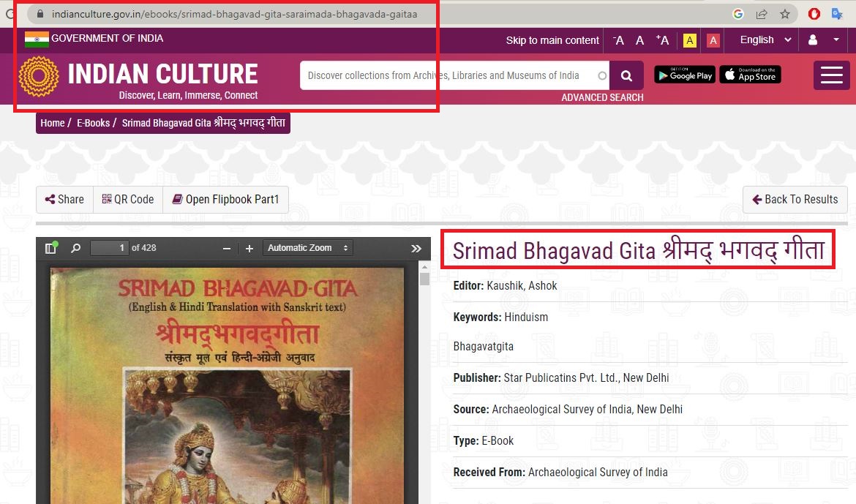Toggle the PDF viewer sidebar
This screenshot has width=856, height=504.
coord(50,248)
